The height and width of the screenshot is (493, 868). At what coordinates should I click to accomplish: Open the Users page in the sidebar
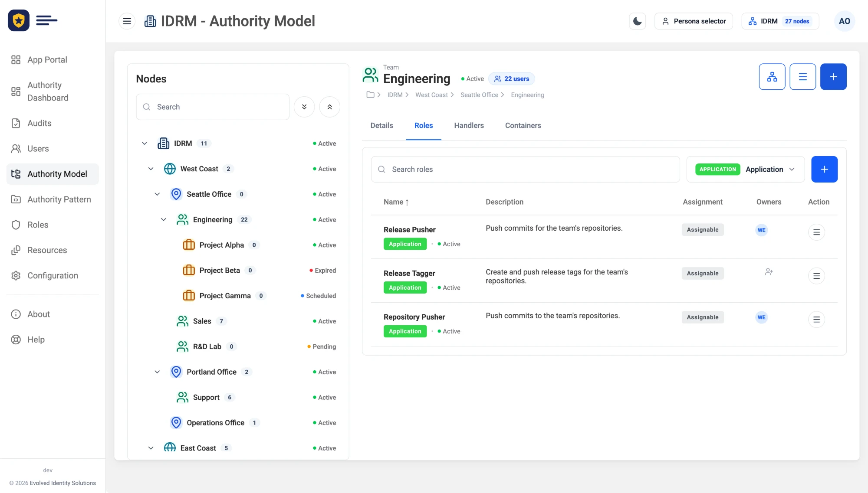tap(53, 149)
